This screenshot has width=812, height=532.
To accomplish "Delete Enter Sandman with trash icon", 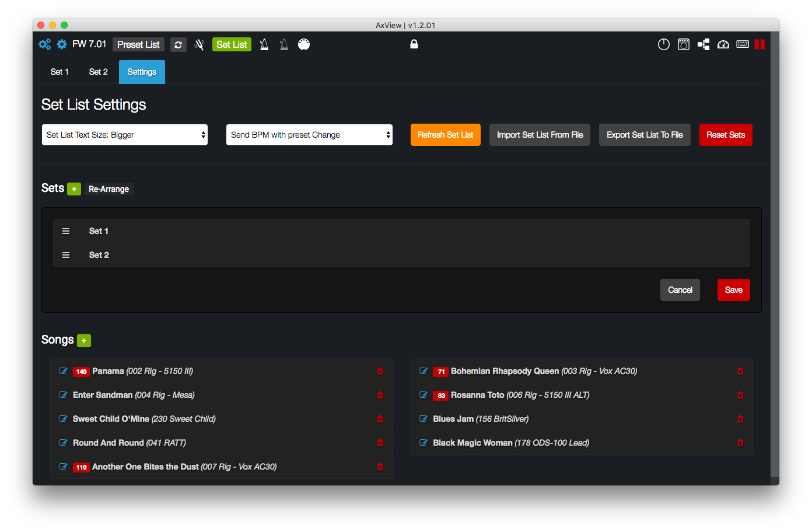I will pyautogui.click(x=380, y=395).
